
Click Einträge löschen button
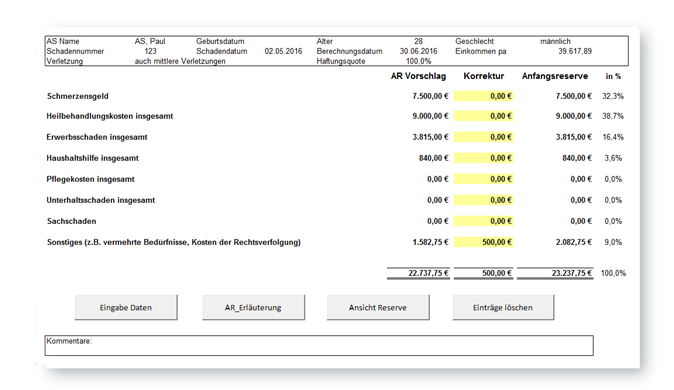tap(503, 307)
